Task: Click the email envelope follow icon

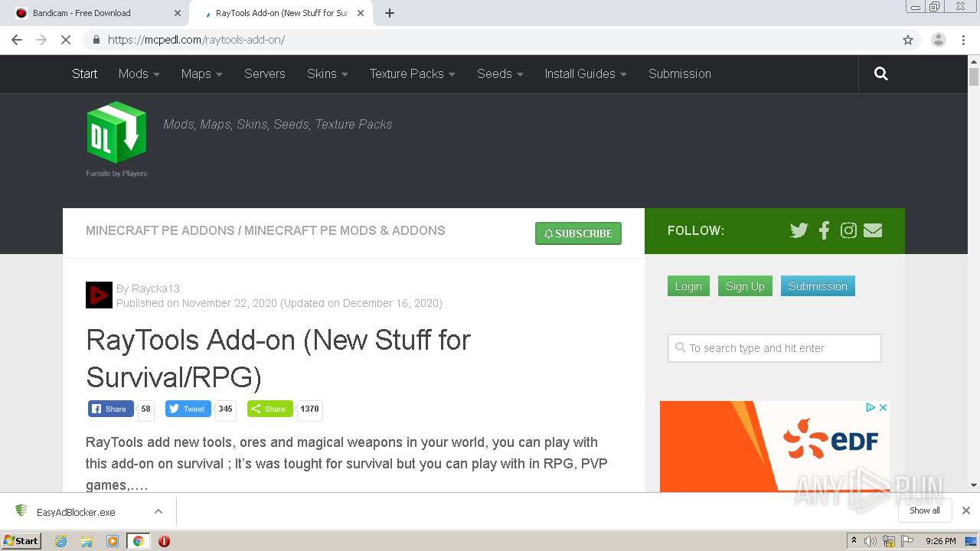Action: tap(873, 230)
